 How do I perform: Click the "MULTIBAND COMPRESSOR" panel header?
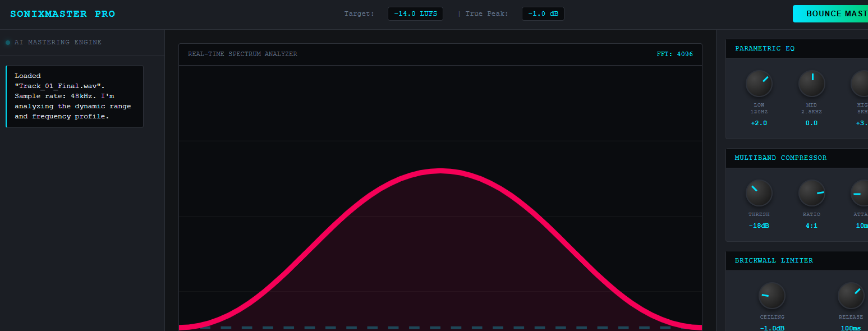pyautogui.click(x=797, y=158)
